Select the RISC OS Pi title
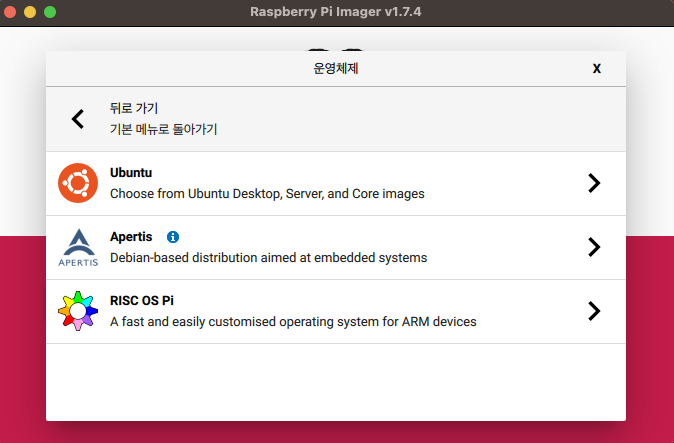 (x=142, y=301)
